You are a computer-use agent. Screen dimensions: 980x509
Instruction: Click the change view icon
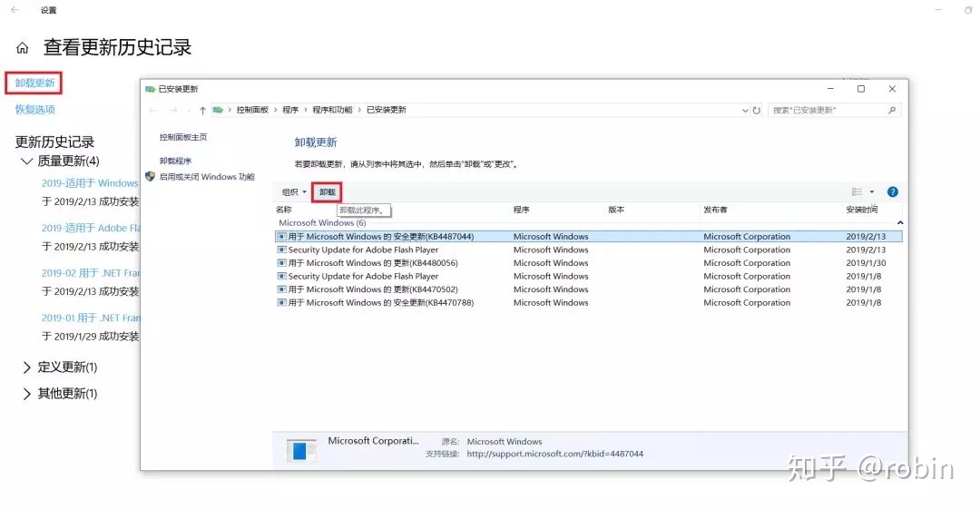point(857,192)
